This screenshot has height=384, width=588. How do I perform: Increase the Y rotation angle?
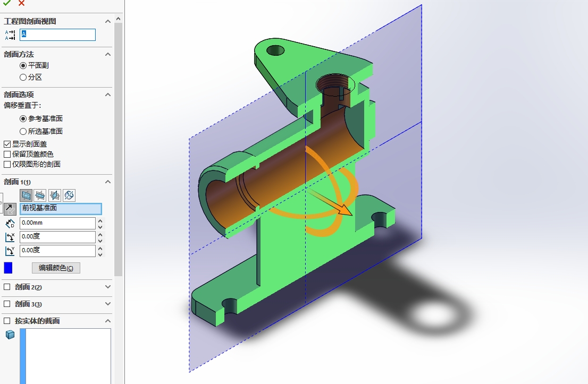[100, 248]
